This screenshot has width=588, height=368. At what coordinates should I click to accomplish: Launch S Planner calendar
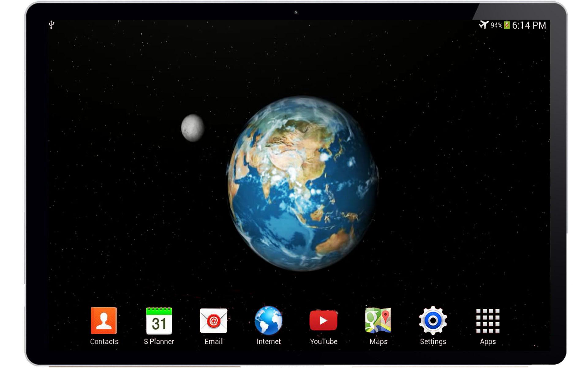tap(159, 320)
